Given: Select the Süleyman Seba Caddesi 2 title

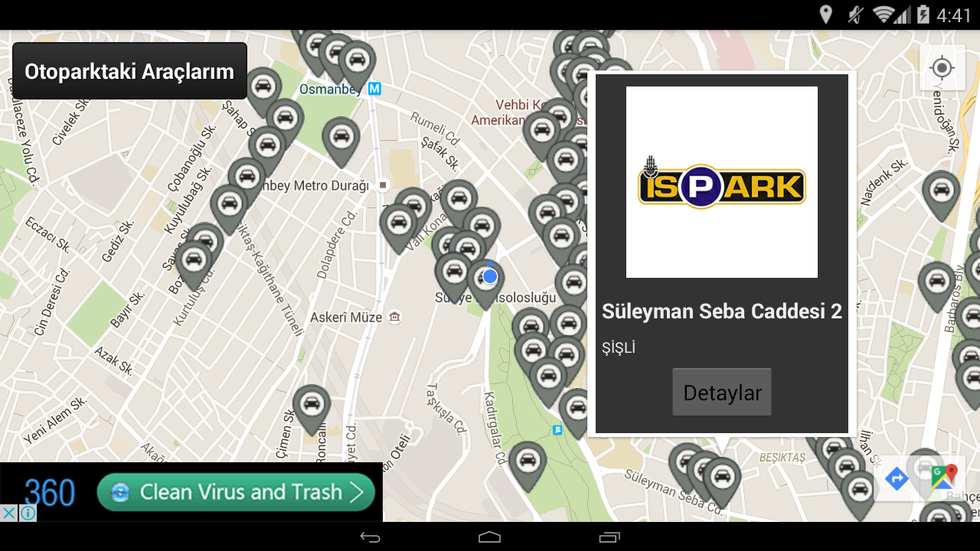Looking at the screenshot, I should [x=722, y=311].
